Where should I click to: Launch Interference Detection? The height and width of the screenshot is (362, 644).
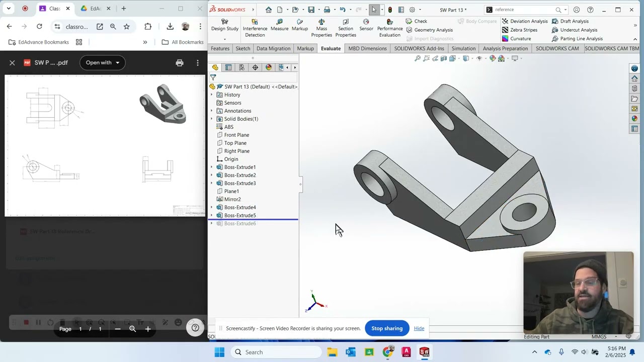(x=255, y=28)
